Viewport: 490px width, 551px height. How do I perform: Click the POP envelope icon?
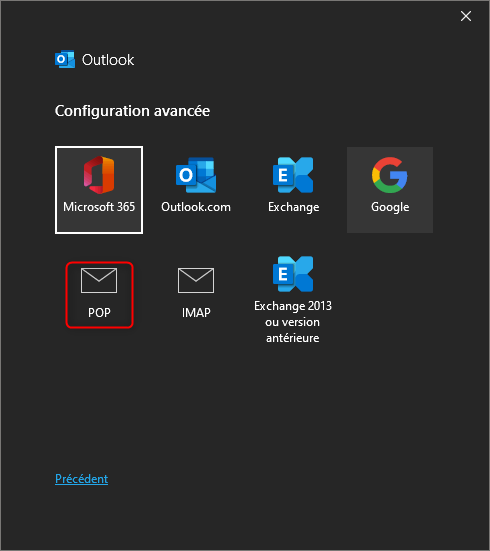(x=99, y=280)
